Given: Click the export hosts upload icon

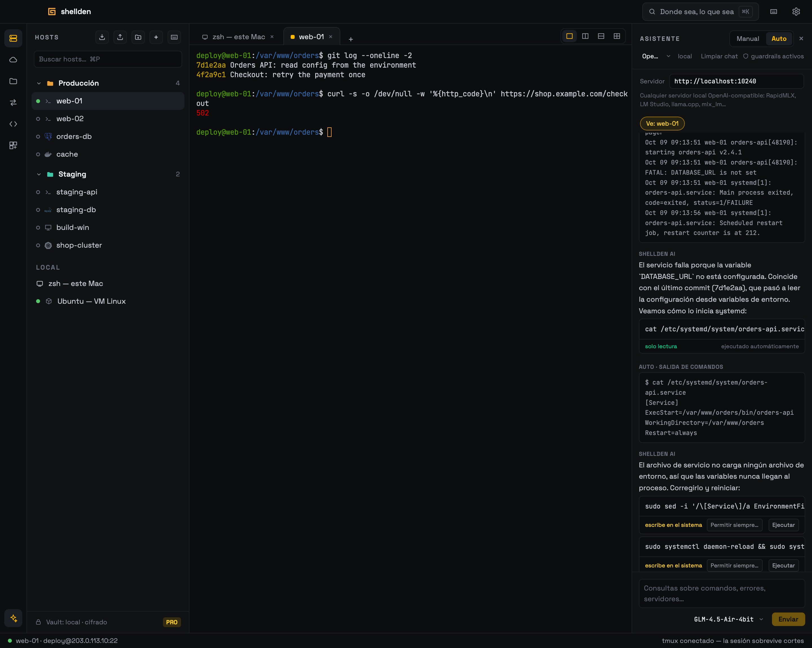Looking at the screenshot, I should (x=120, y=37).
